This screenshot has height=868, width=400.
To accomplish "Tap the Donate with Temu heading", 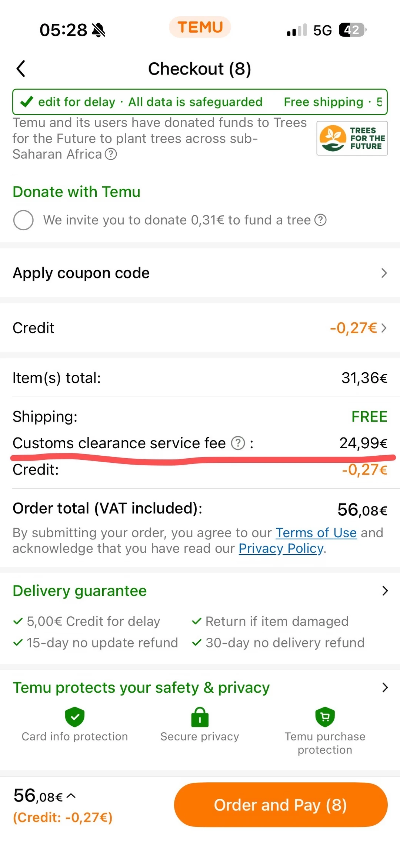I will [x=77, y=192].
